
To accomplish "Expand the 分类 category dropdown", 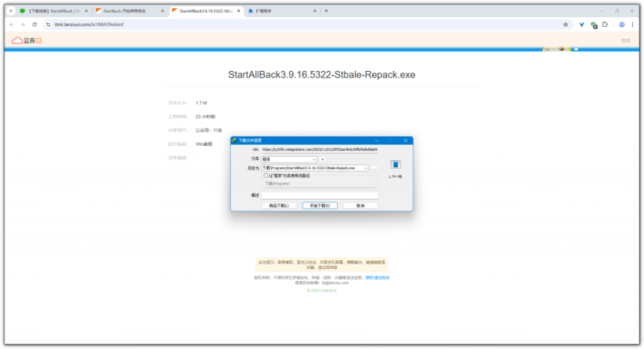I will coord(314,159).
